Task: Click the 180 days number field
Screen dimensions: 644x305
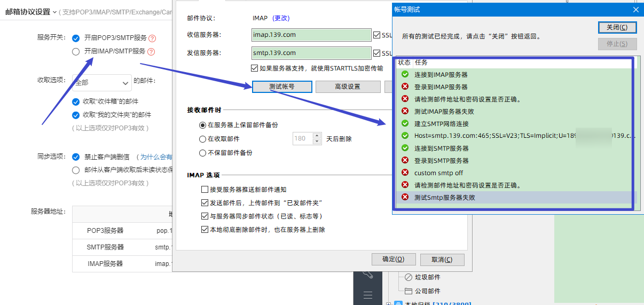Action: coord(303,139)
